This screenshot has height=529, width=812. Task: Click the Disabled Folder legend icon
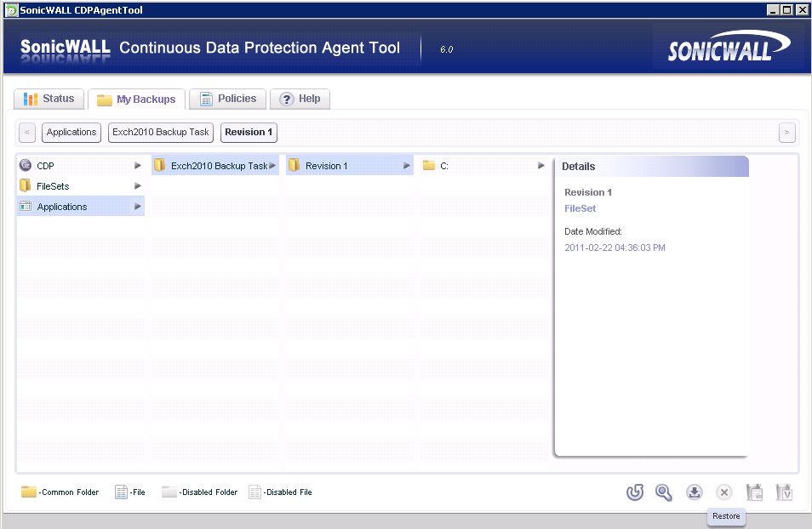tap(169, 492)
